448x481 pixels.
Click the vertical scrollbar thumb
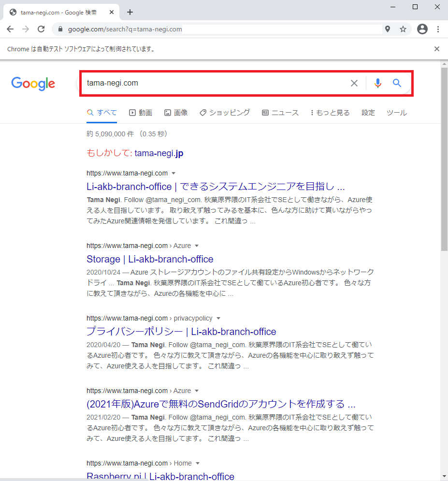pos(444,159)
